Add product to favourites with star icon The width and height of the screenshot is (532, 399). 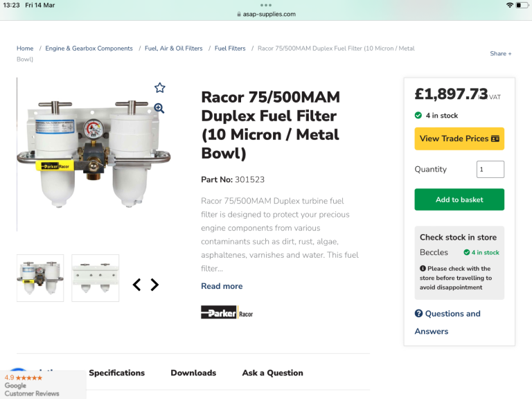click(160, 88)
